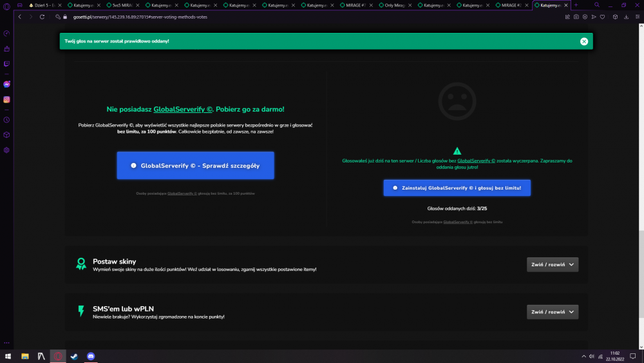Open extensions cube icon in sidebar
This screenshot has height=363, width=644.
coord(6,135)
